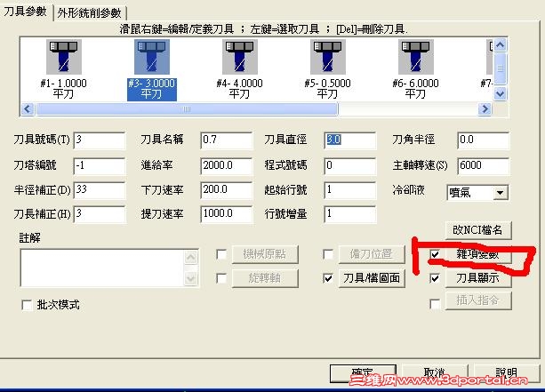Open 刀具顯示 button

click(478, 278)
